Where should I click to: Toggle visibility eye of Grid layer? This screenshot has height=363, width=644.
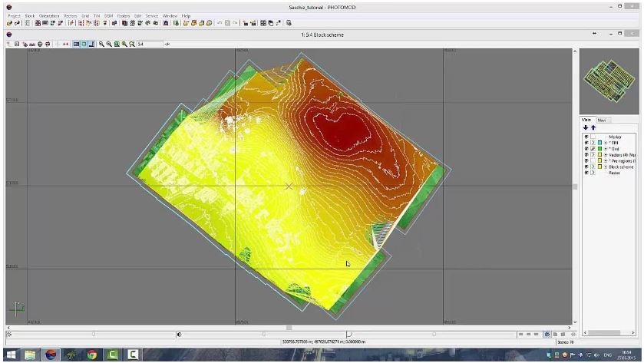[586, 149]
